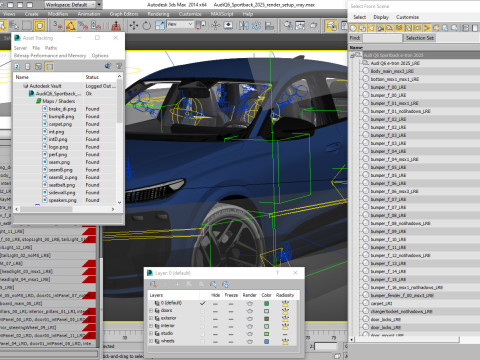Toggle Display Cameras filter in Select From Scene
Image resolution: width=480 pixels, height=360 pixels.
click(x=381, y=28)
